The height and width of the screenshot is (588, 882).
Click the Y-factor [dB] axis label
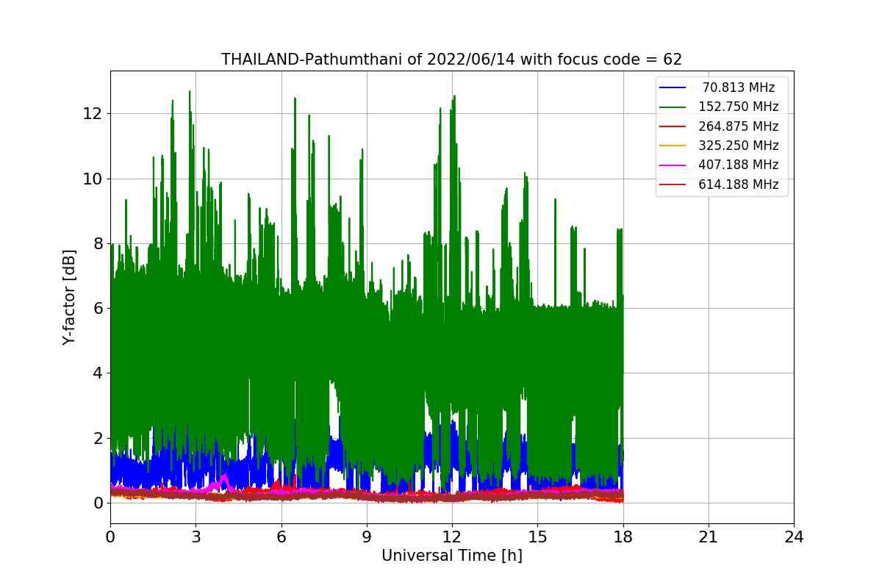[69, 297]
